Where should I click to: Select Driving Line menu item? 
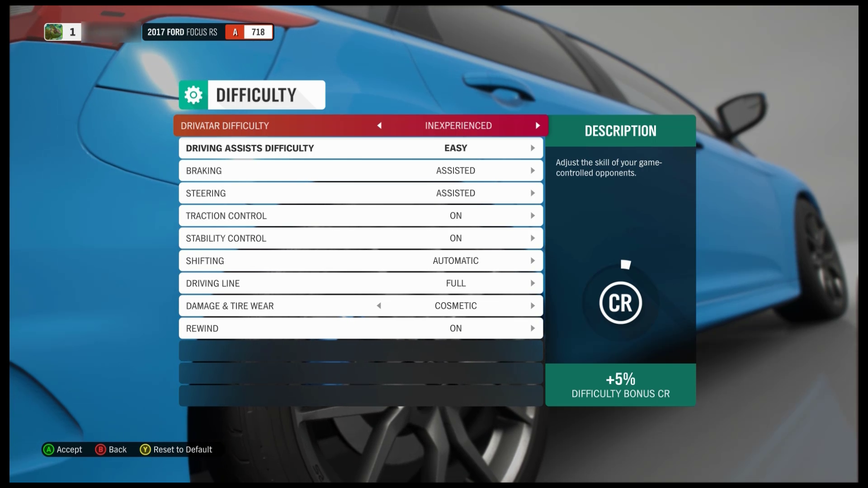(x=361, y=283)
